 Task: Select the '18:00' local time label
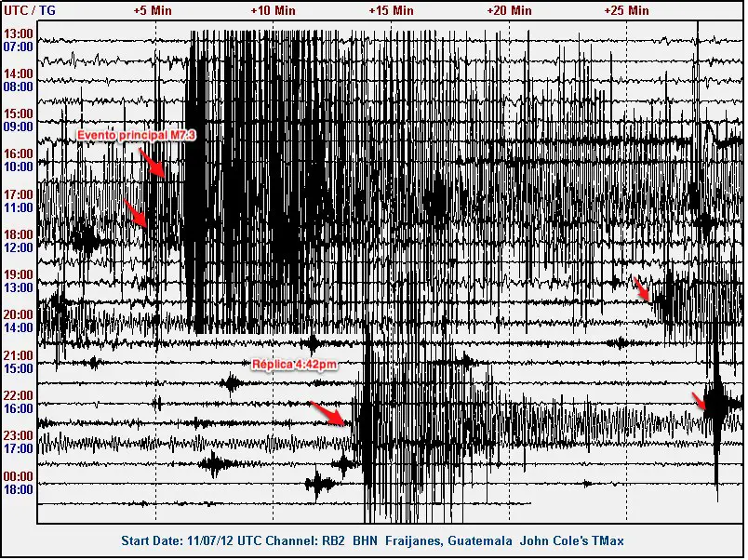point(19,490)
